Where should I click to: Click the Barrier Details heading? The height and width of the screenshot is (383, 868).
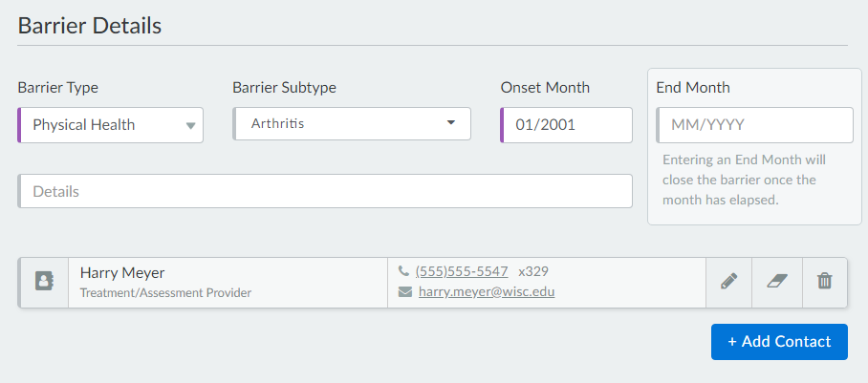(90, 26)
